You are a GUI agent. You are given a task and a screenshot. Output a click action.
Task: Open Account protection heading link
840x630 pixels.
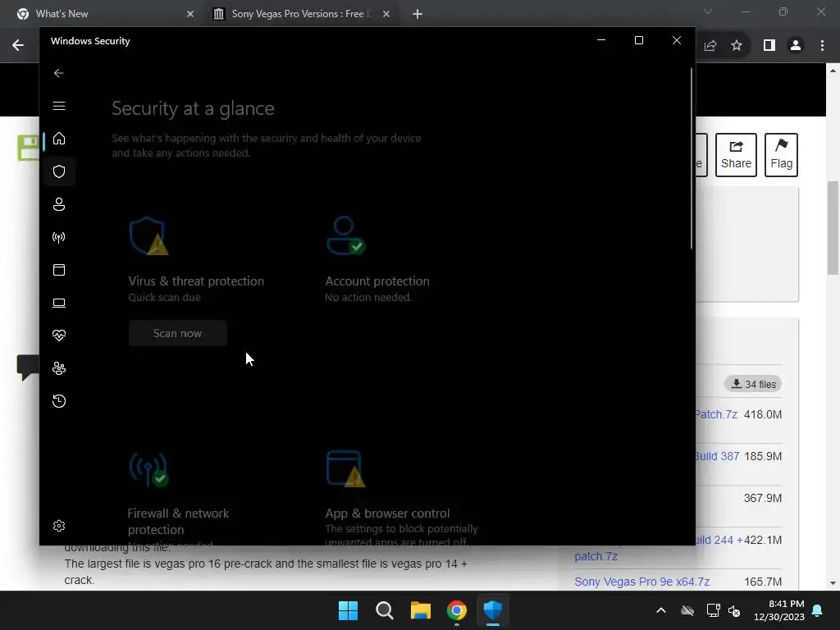[377, 281]
